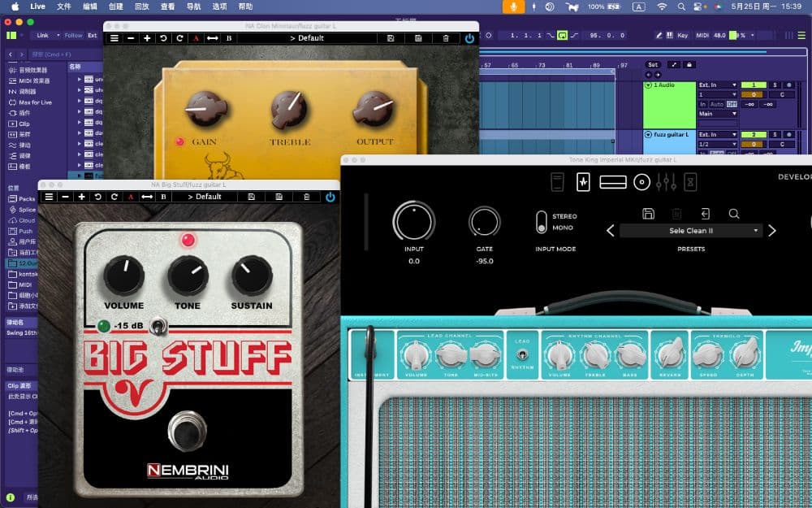Image resolution: width=812 pixels, height=508 pixels.
Task: Click the trash icon in Big Stuff toolbar
Action: pyautogui.click(x=307, y=197)
